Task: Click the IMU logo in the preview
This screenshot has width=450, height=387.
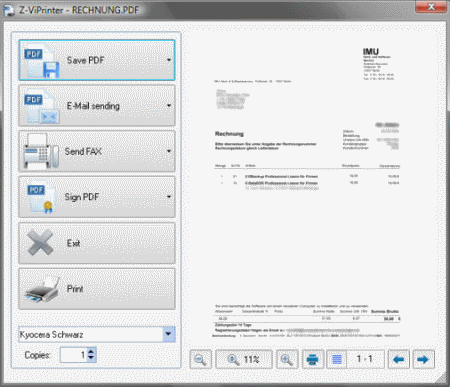Action: pos(371,51)
